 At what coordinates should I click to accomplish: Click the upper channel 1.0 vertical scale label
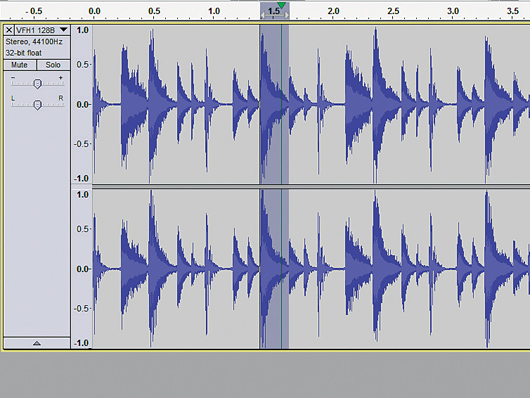pos(82,30)
